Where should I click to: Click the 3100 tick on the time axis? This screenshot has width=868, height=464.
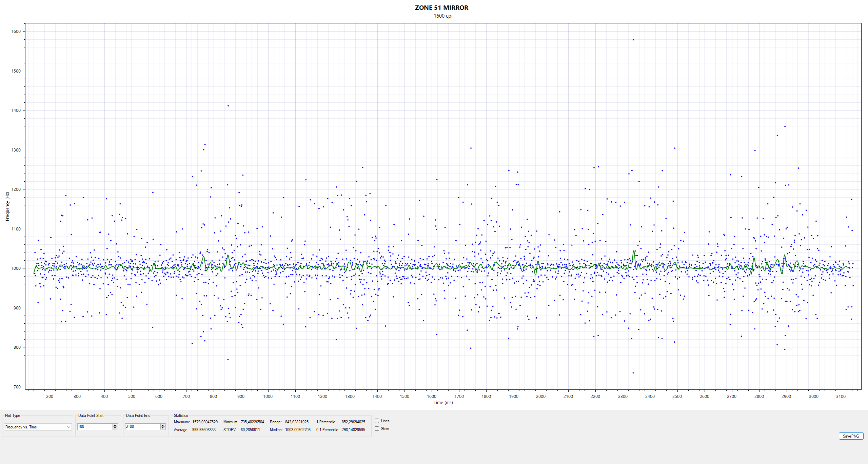click(841, 396)
